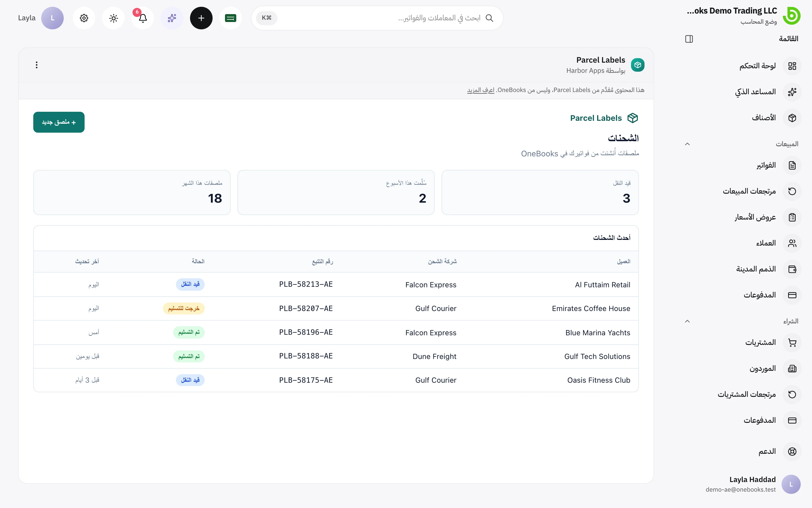Click the green card icon in top bar
Image resolution: width=812 pixels, height=508 pixels.
[x=231, y=18]
